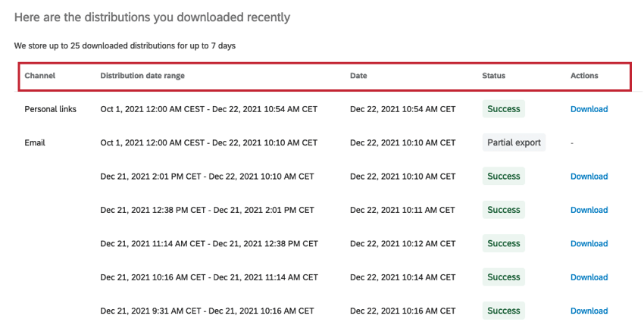
Task: Download the Dec 21 11:14 AM export
Action: pyautogui.click(x=589, y=244)
